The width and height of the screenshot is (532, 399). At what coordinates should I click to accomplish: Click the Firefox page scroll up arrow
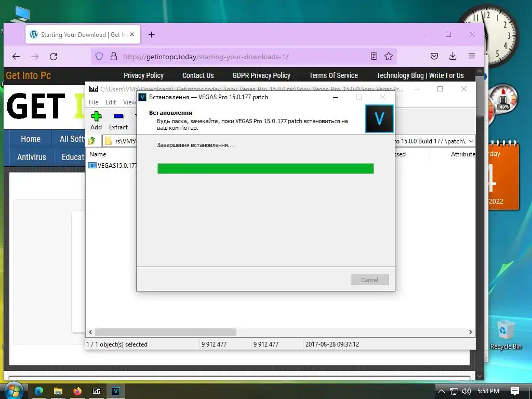pos(480,72)
